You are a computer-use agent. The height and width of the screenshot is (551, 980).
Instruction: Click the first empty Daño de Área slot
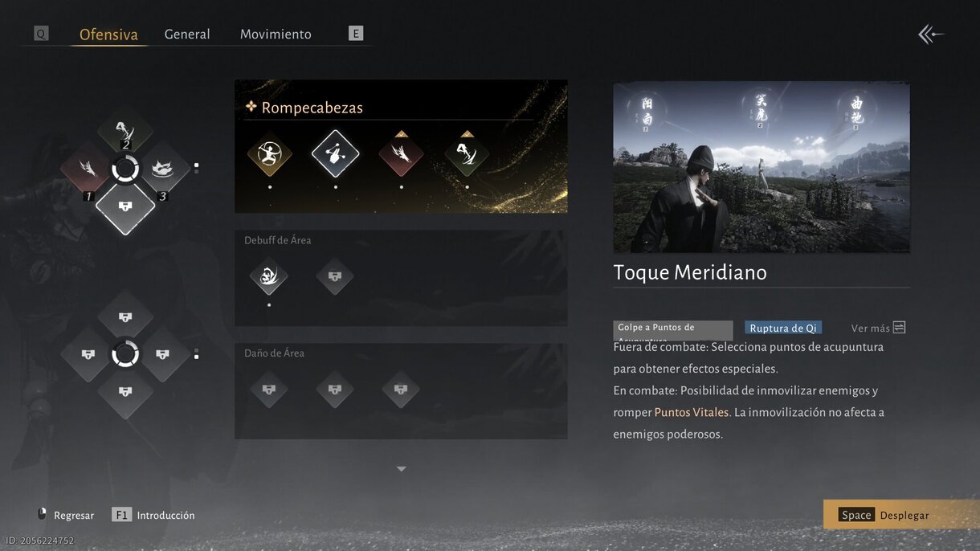[x=269, y=390]
